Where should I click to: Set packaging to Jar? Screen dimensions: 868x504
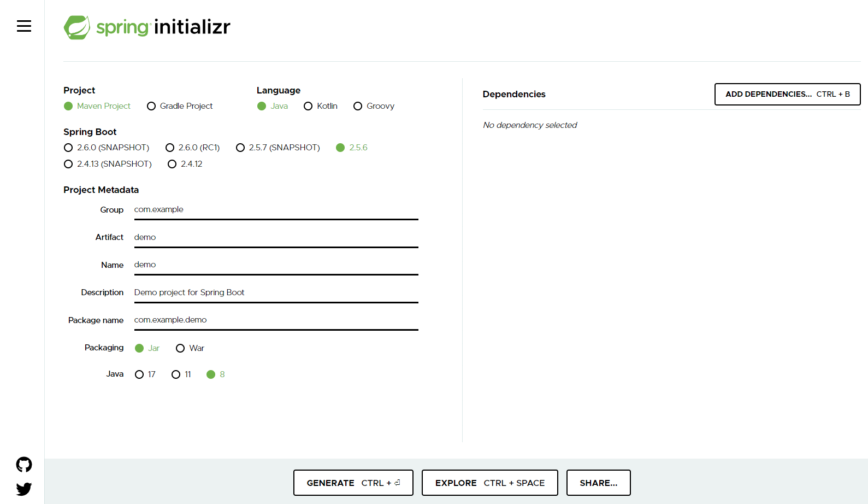click(147, 348)
